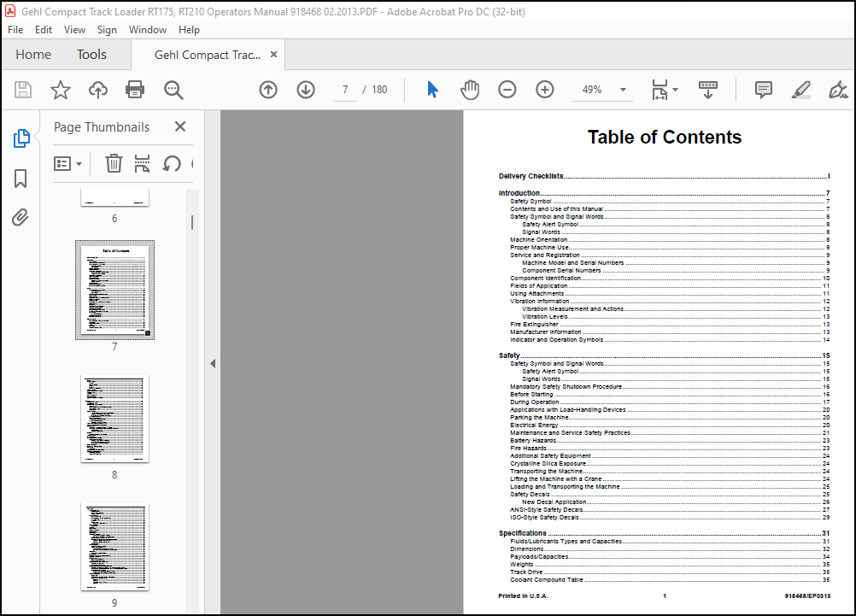Choose the selection arrow tool
856x616 pixels.
432,90
